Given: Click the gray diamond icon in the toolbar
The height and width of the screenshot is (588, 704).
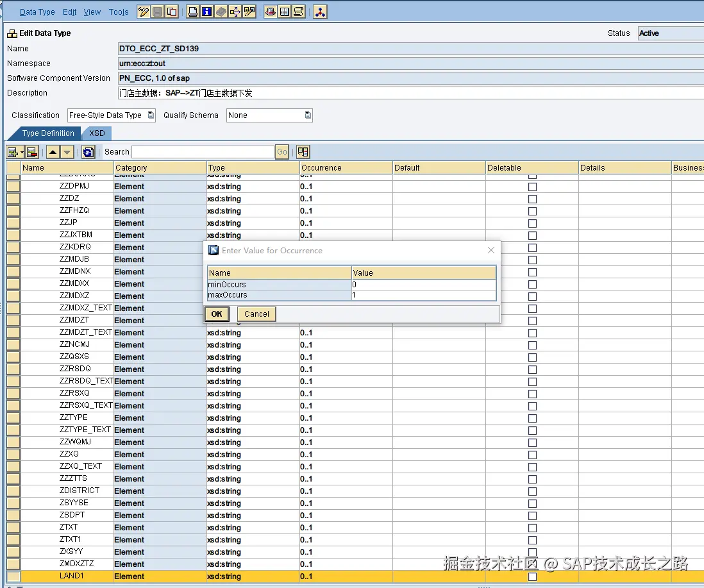Looking at the screenshot, I should (221, 12).
